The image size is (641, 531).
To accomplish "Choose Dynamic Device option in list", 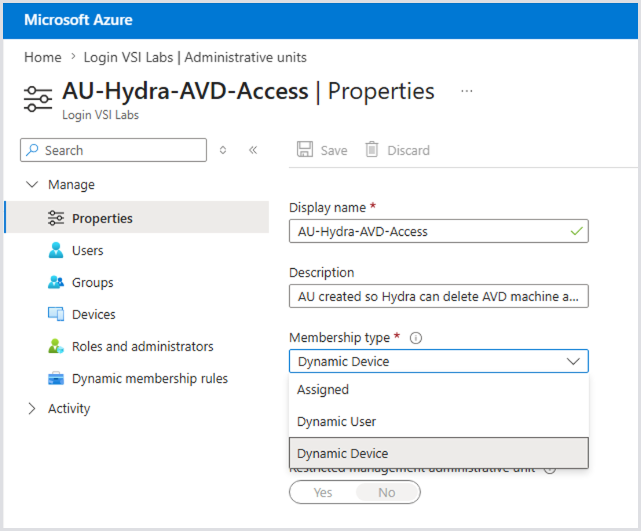I will coord(439,453).
